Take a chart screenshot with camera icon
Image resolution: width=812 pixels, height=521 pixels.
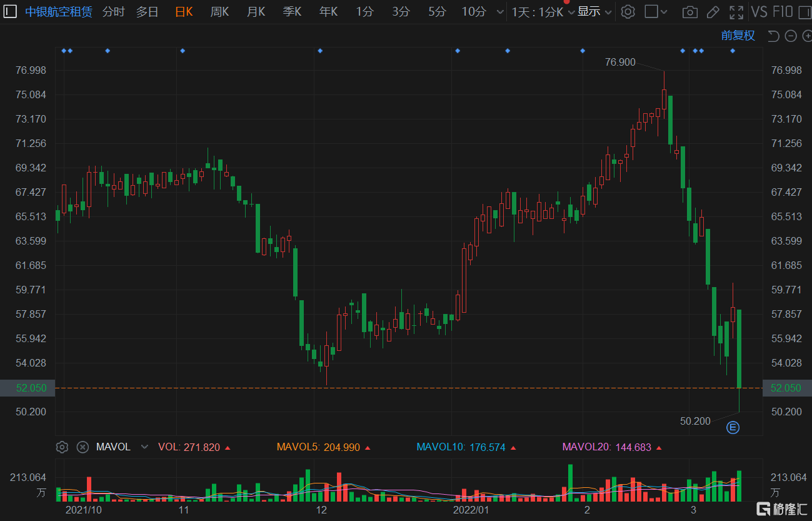coord(689,12)
